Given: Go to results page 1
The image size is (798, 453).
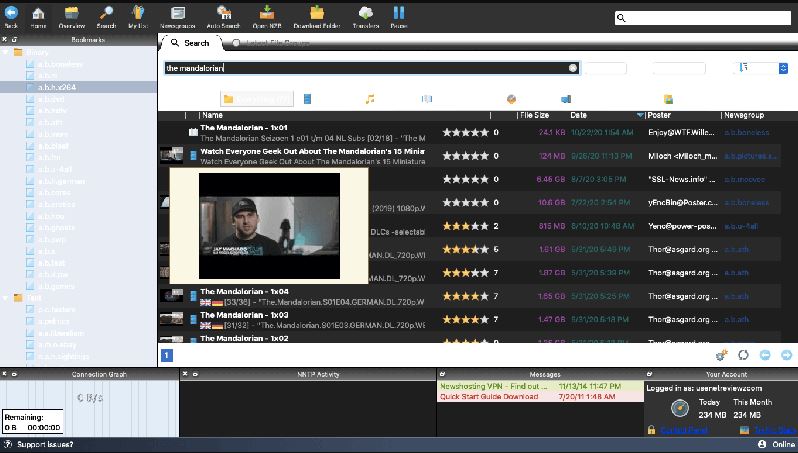Looking at the screenshot, I should pyautogui.click(x=167, y=355).
